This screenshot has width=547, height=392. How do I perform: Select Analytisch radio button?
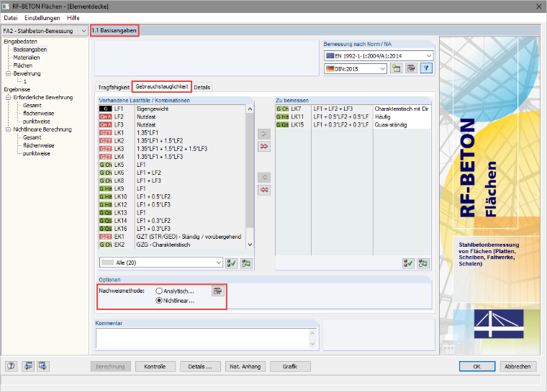(x=159, y=291)
